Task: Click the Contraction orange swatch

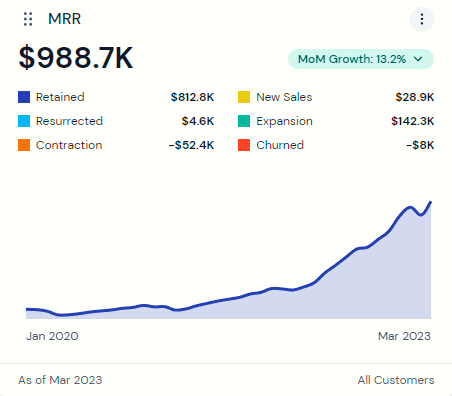Action: coord(24,145)
